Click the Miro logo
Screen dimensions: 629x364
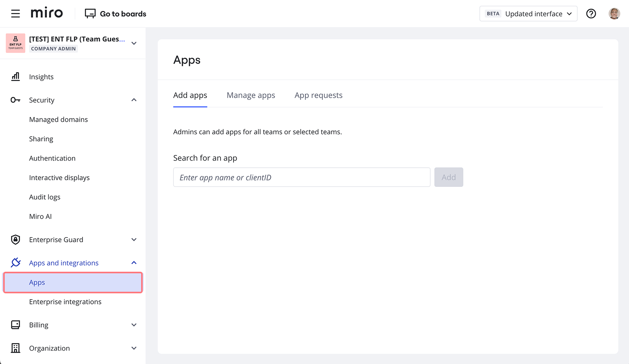click(46, 13)
